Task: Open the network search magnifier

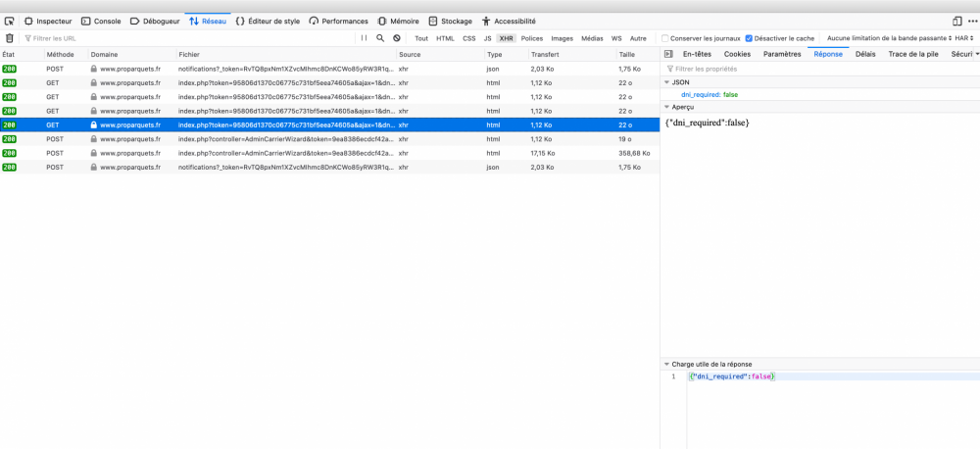Action: 380,38
